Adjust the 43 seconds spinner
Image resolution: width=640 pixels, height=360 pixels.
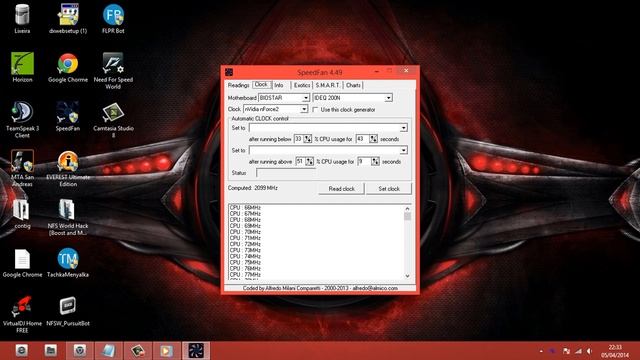[x=373, y=139]
